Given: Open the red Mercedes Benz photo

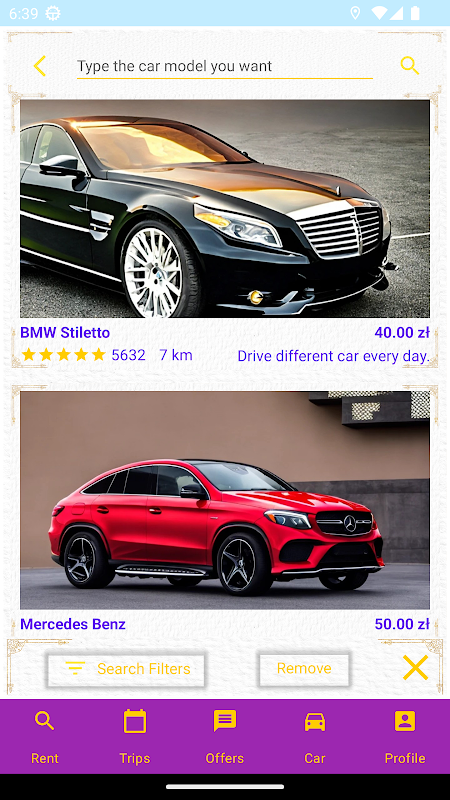Looking at the screenshot, I should pyautogui.click(x=225, y=501).
